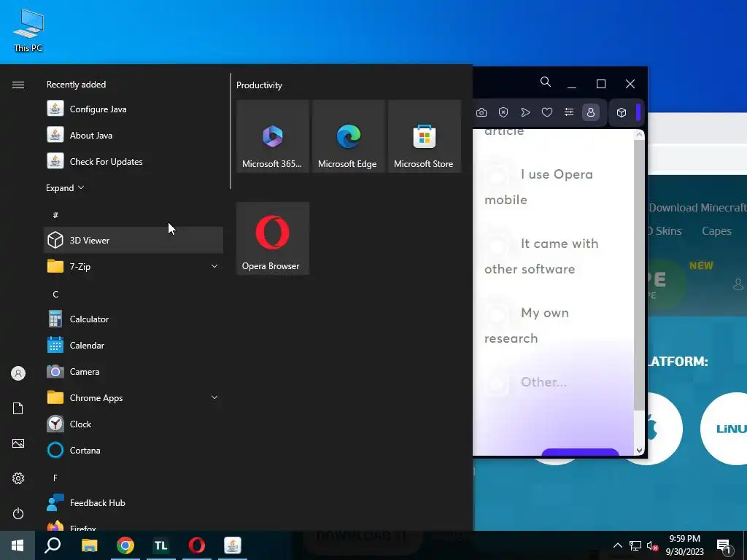
Task: Click the network tray icon
Action: pyautogui.click(x=635, y=545)
